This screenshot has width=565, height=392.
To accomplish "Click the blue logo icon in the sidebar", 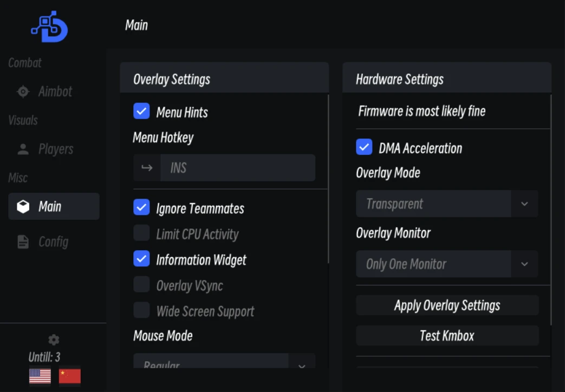I will coord(49,27).
